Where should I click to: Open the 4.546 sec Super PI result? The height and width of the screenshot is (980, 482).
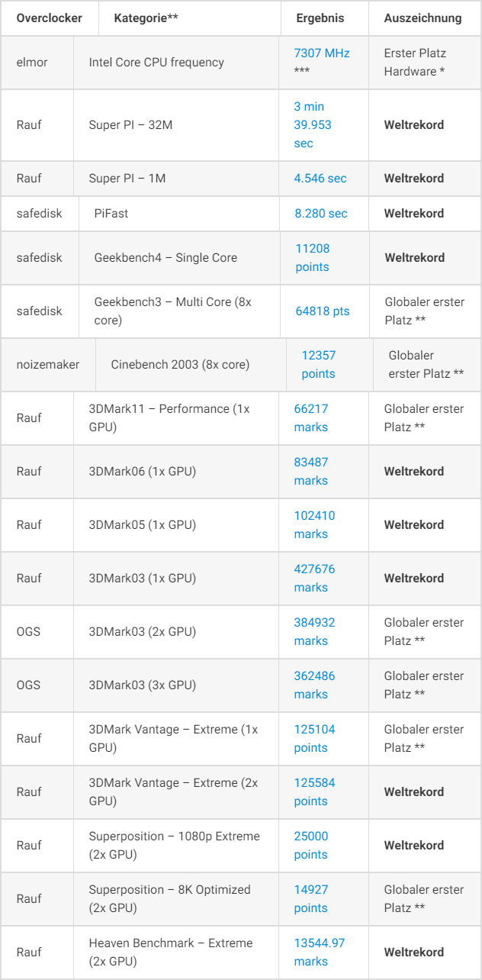(x=320, y=179)
